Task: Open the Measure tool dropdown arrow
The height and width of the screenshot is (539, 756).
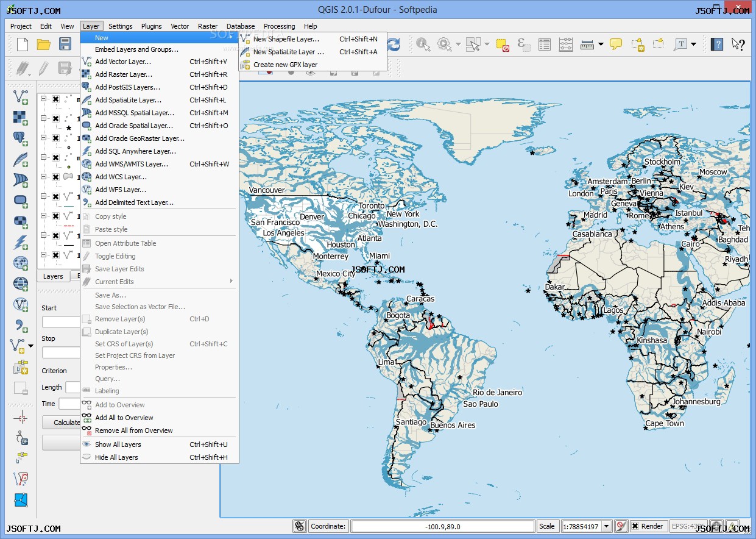Action: (601, 44)
